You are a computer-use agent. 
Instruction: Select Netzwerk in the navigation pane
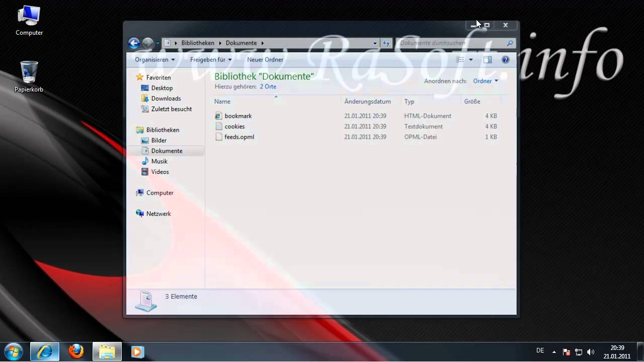tap(158, 214)
